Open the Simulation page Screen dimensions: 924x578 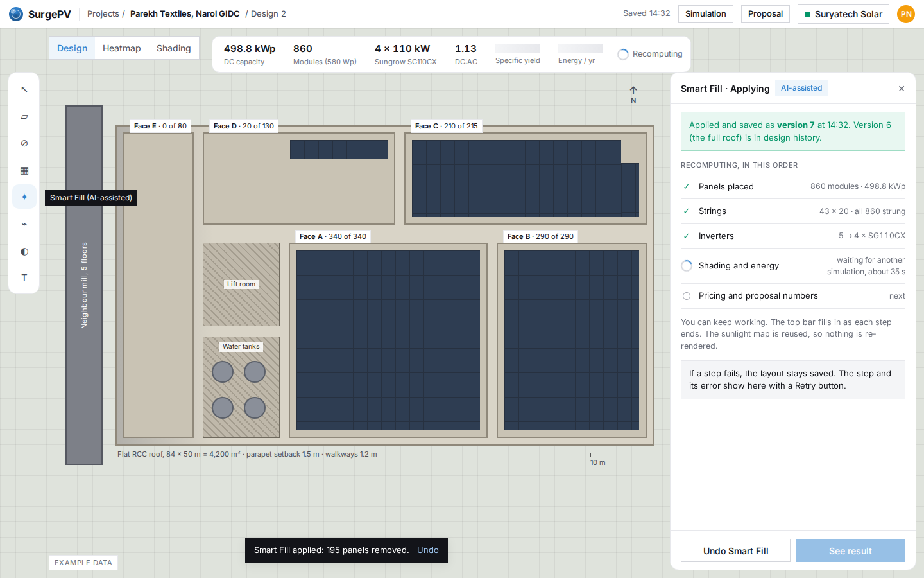pos(706,13)
